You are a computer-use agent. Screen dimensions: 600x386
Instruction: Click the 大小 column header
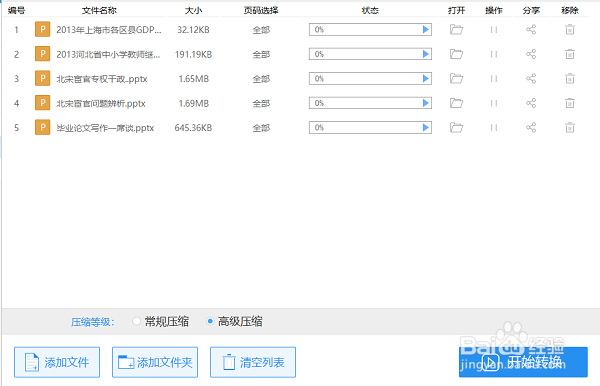point(193,10)
